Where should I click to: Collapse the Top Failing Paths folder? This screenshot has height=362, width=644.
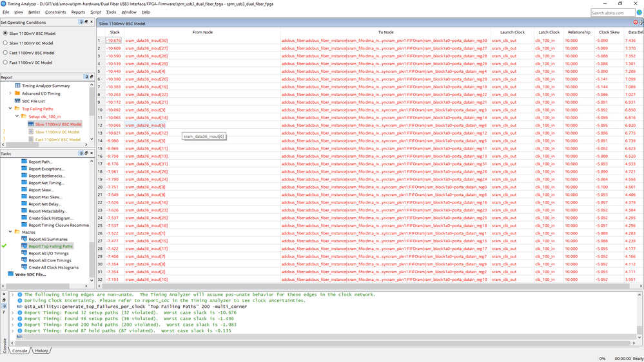tap(10, 109)
